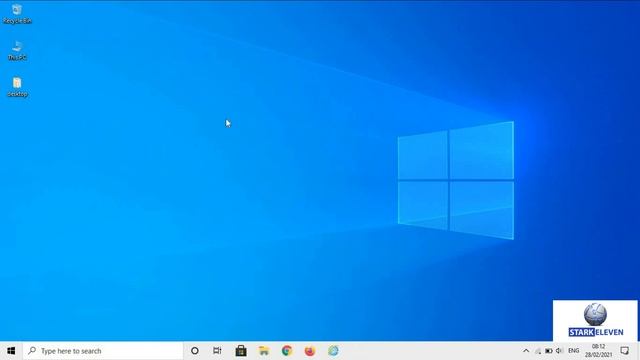Open the Action Center notifications

[624, 351]
